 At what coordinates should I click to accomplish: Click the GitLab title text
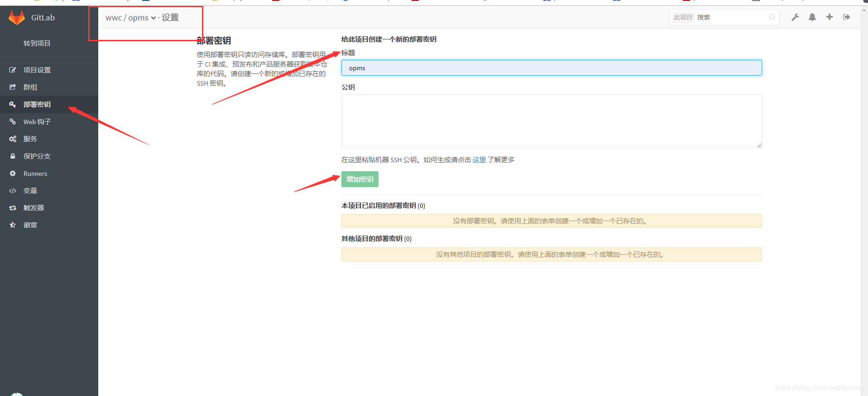43,18
